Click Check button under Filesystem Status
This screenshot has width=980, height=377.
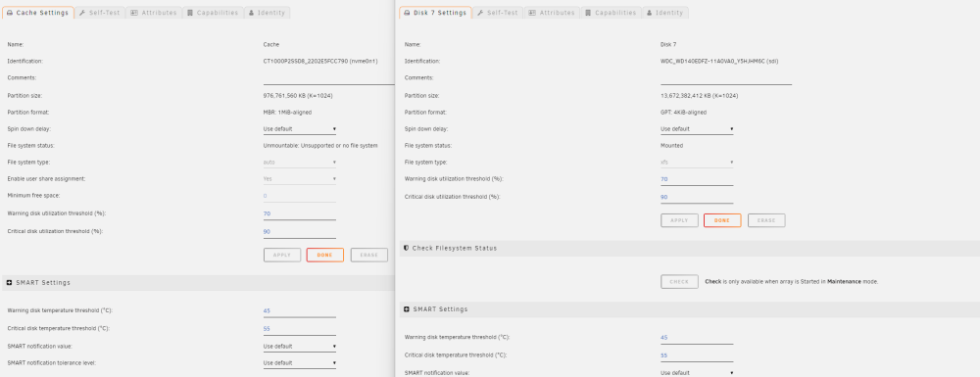[x=679, y=281]
